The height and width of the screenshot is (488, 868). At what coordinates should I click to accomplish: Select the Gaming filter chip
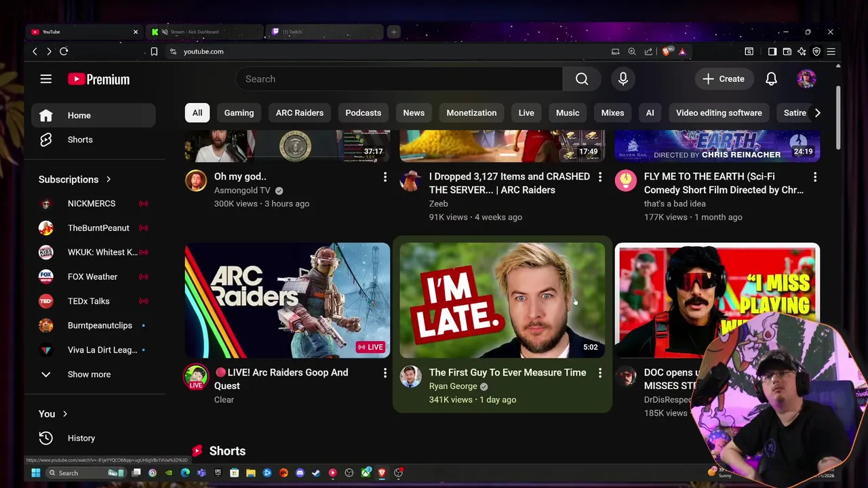point(239,113)
